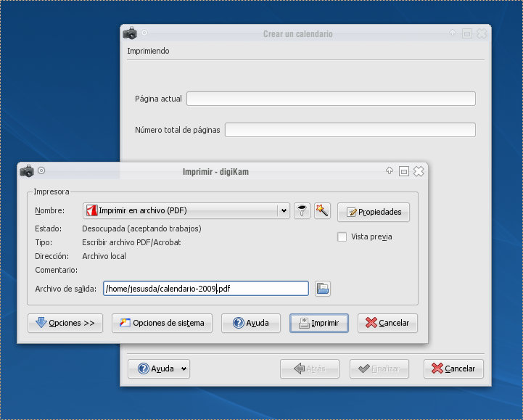Click the 'Comentario:' label
The width and height of the screenshot is (523, 420).
point(57,270)
